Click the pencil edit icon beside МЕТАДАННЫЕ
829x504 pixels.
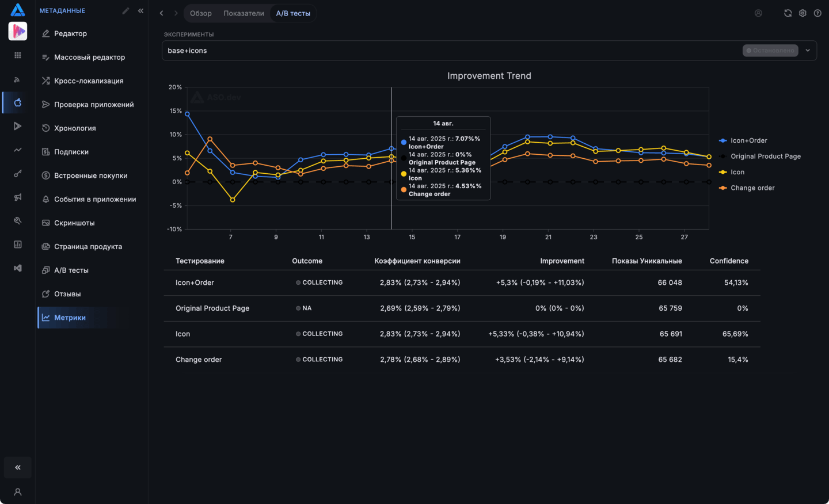(126, 11)
